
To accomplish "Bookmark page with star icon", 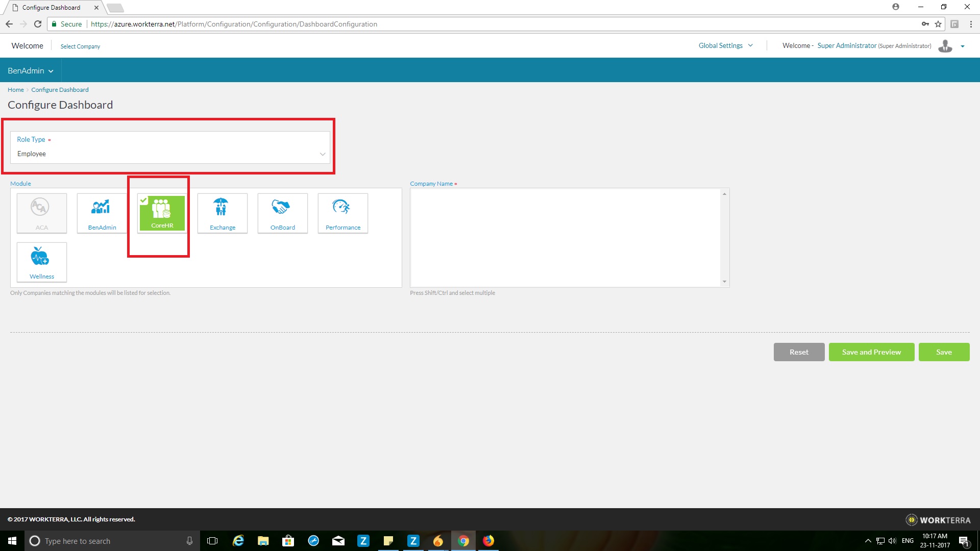I will point(938,24).
